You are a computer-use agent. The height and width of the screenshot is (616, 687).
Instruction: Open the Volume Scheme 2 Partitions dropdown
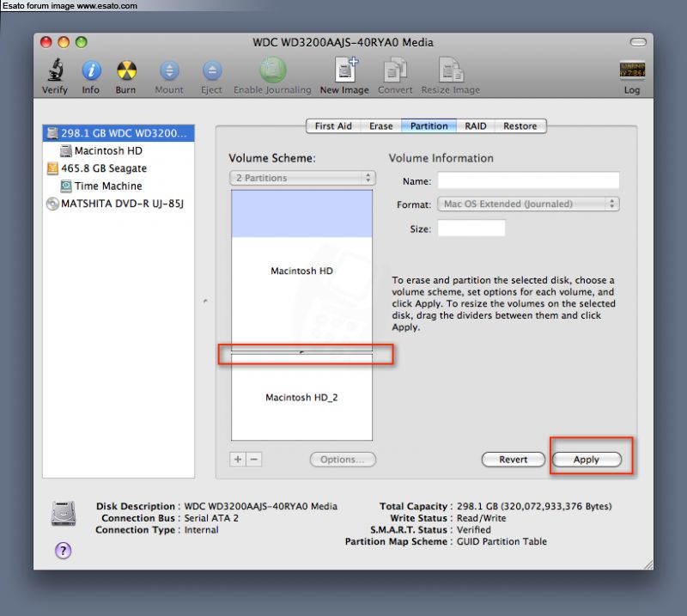pyautogui.click(x=302, y=178)
